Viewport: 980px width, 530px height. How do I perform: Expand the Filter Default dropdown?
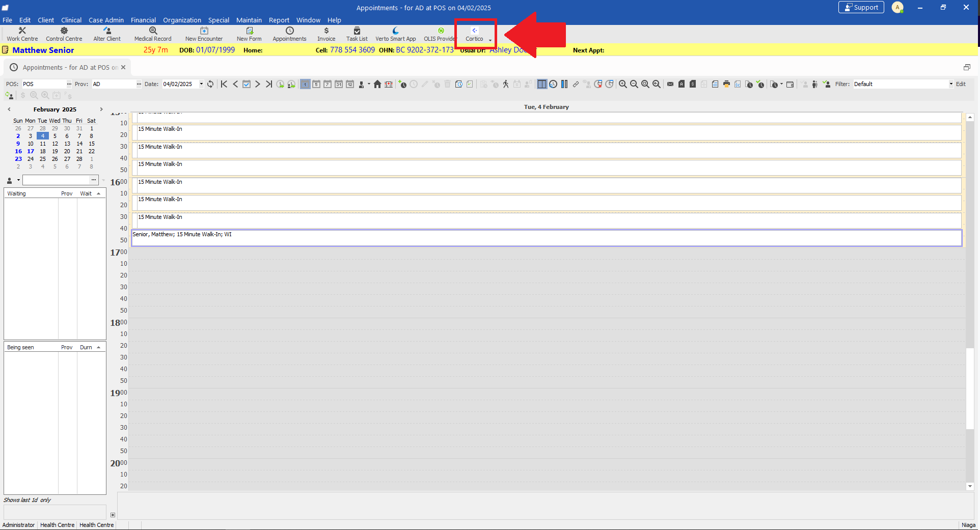[x=950, y=84]
